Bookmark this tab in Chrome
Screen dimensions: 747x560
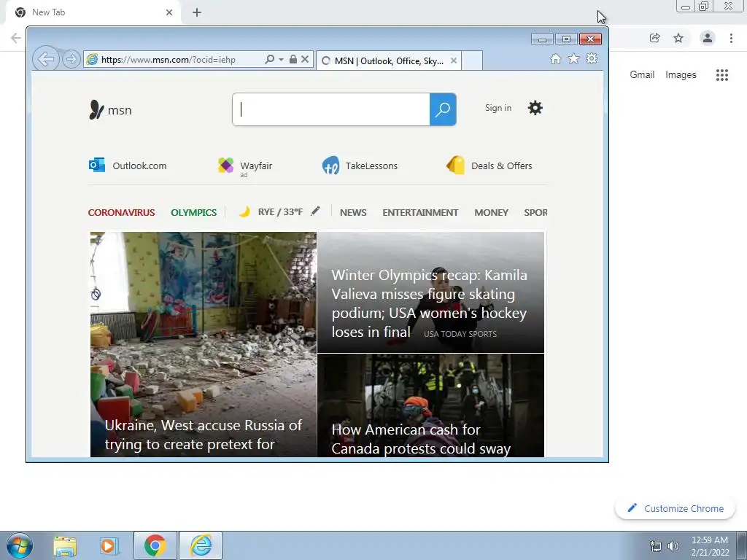click(x=678, y=38)
